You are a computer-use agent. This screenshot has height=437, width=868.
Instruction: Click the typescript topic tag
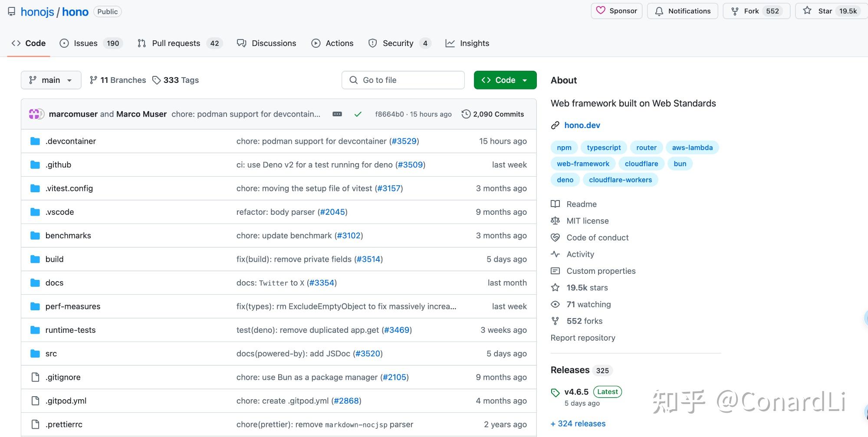(x=604, y=148)
